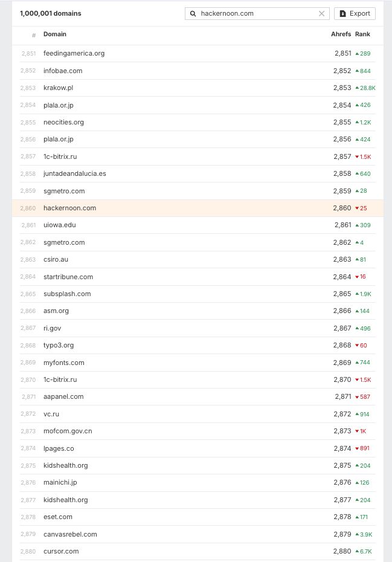392x562 pixels.
Task: Click the red down arrow beside hackernoon.com rank
Action: tap(357, 208)
